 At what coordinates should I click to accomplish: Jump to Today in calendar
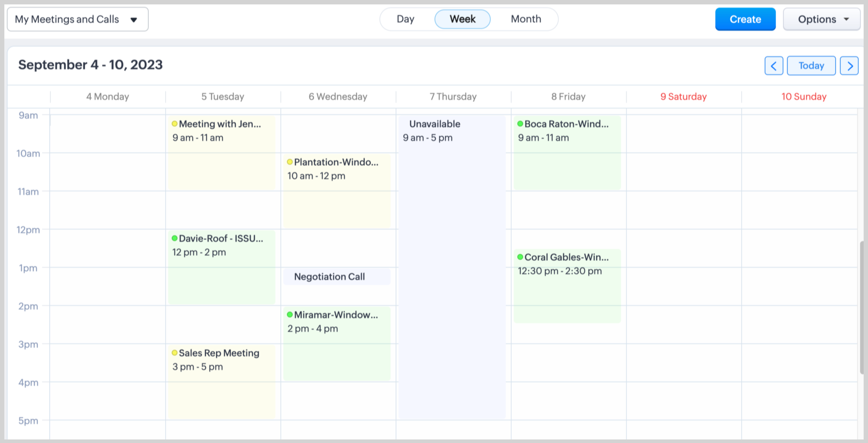[811, 66]
